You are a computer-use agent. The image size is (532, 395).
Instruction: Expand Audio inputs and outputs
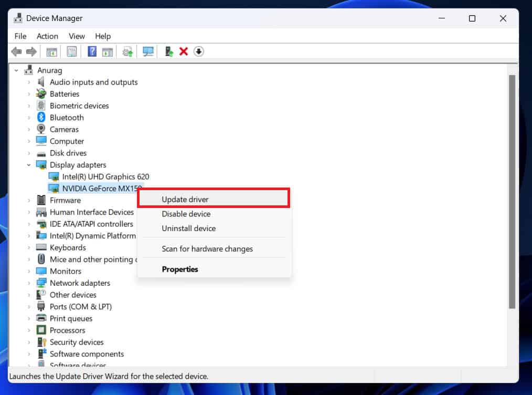click(x=29, y=82)
